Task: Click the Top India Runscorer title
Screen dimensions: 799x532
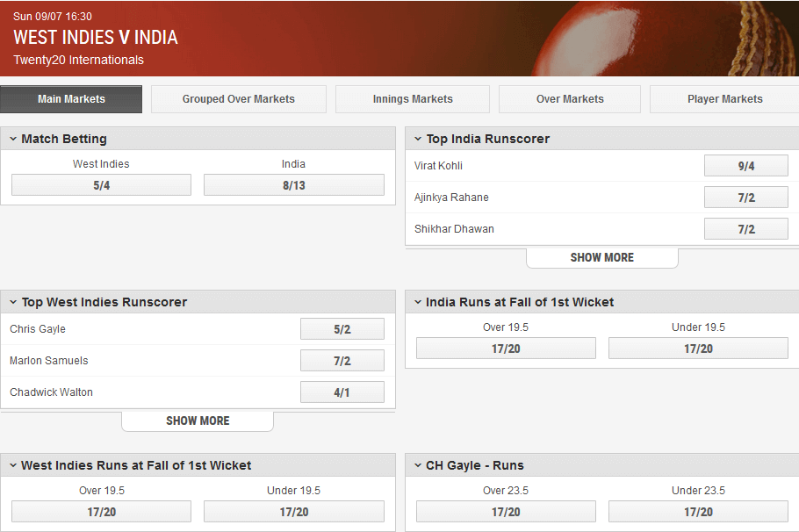Action: pyautogui.click(x=487, y=139)
